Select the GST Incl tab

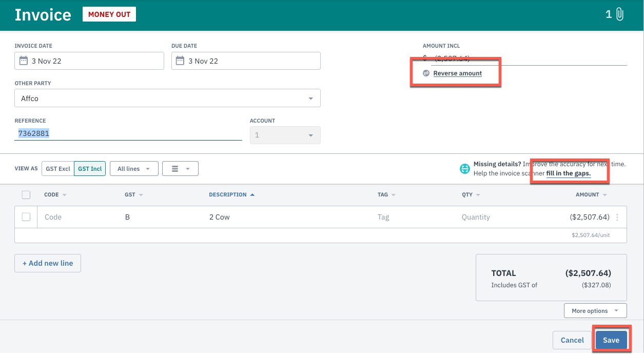[x=89, y=168]
